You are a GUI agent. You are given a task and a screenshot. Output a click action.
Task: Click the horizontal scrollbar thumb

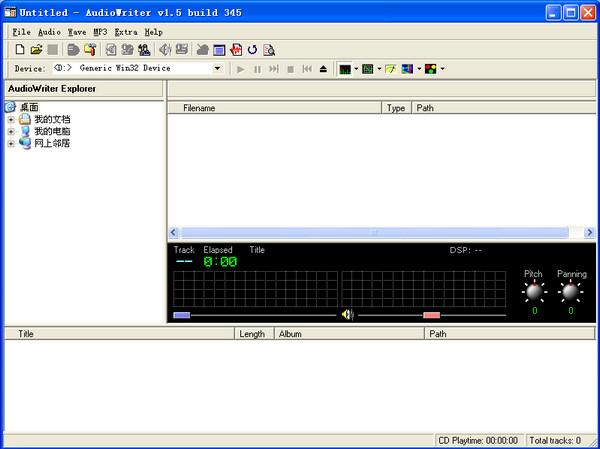375,232
